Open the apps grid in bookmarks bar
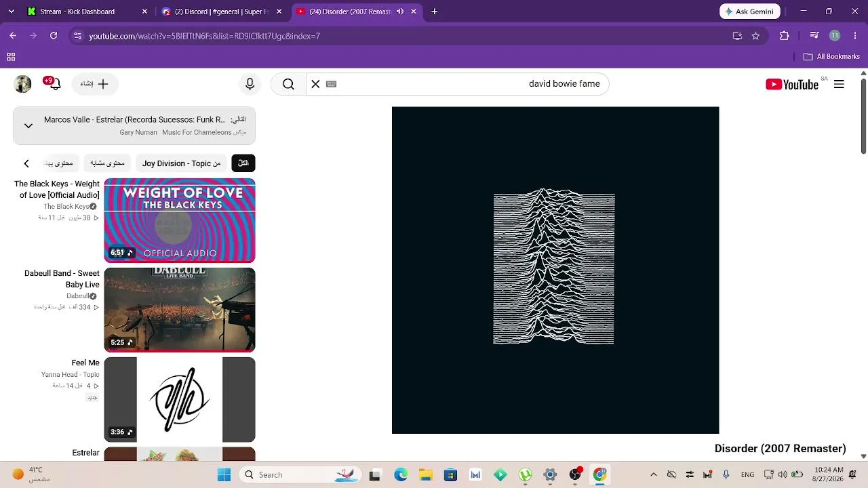Viewport: 868px width, 488px height. (x=11, y=57)
